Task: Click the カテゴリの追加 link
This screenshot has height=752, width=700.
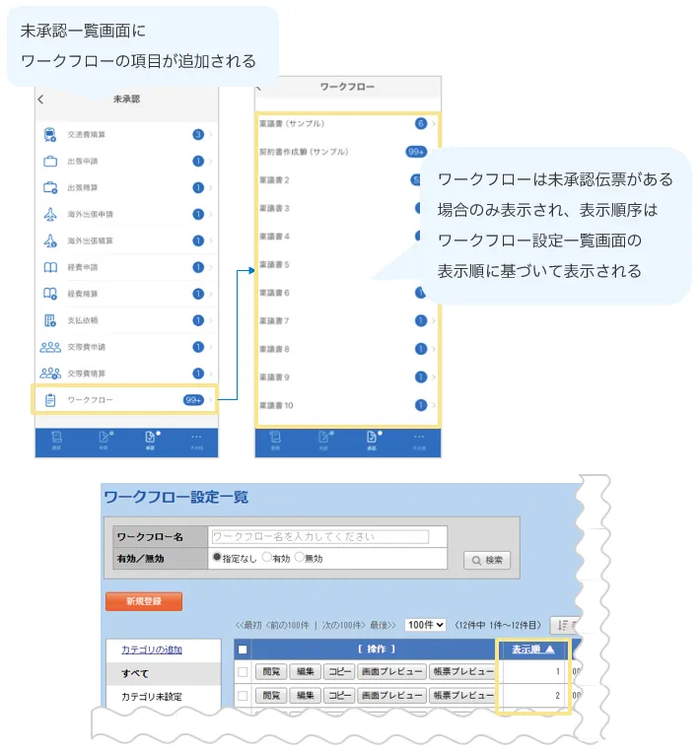Action: [151, 649]
